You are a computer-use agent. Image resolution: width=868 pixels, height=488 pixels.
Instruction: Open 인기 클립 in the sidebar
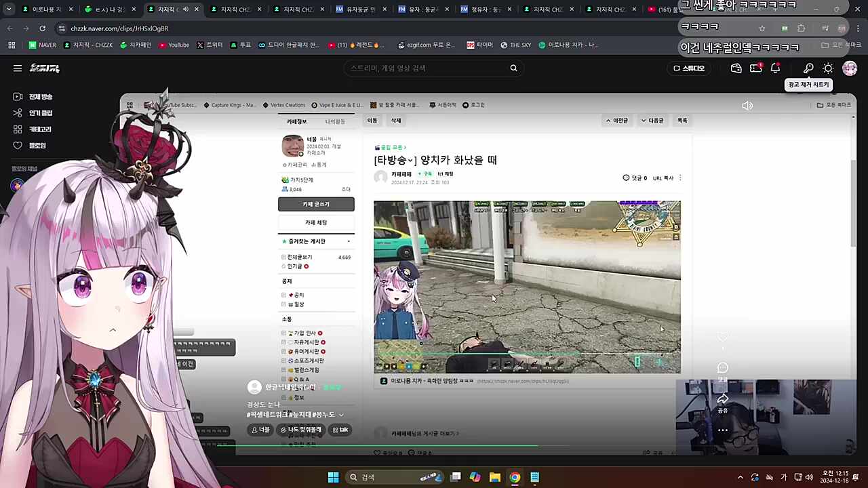point(33,113)
